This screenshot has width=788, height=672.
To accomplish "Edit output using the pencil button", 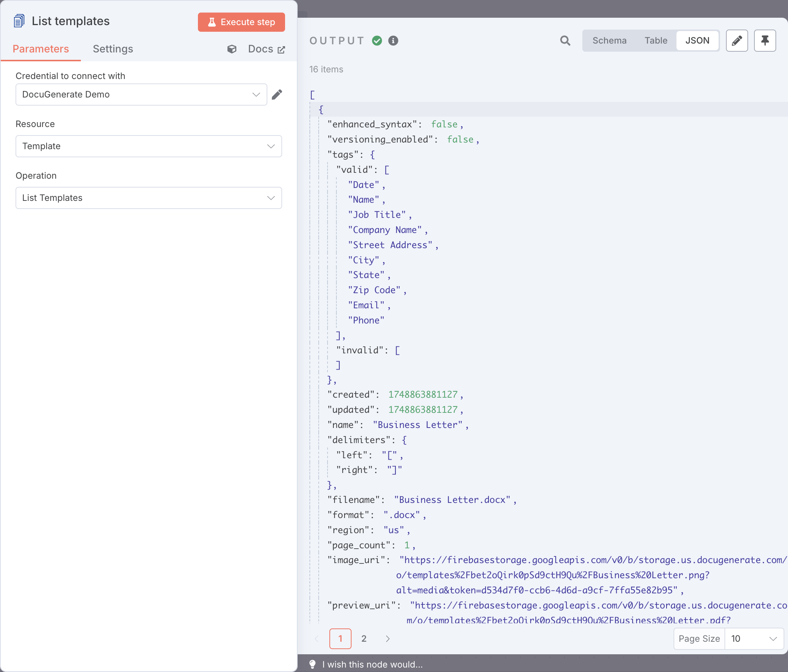I will pos(737,41).
